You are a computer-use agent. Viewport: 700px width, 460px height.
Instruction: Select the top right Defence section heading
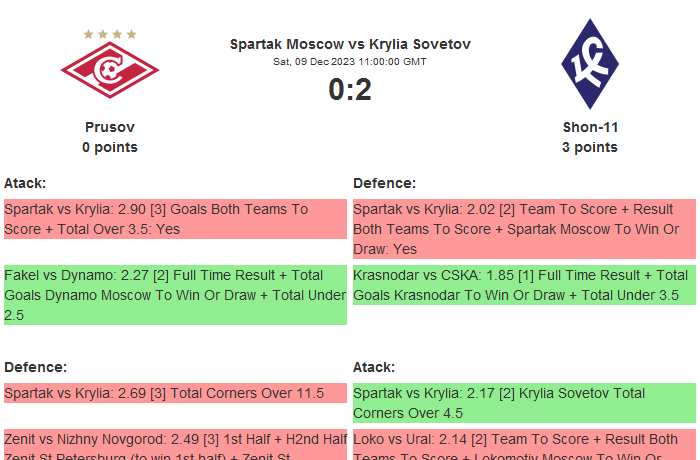(384, 183)
